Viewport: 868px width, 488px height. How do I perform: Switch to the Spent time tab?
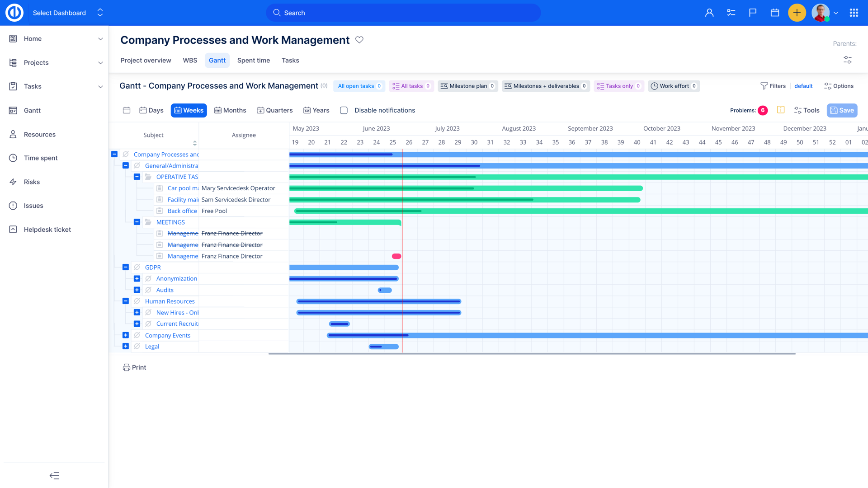(x=254, y=60)
